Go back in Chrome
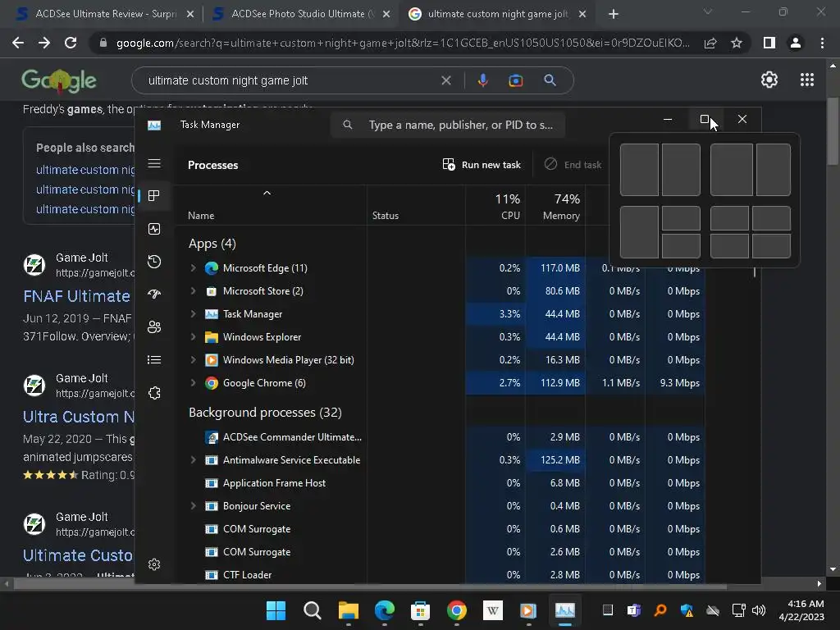The width and height of the screenshot is (840, 630). click(x=18, y=43)
